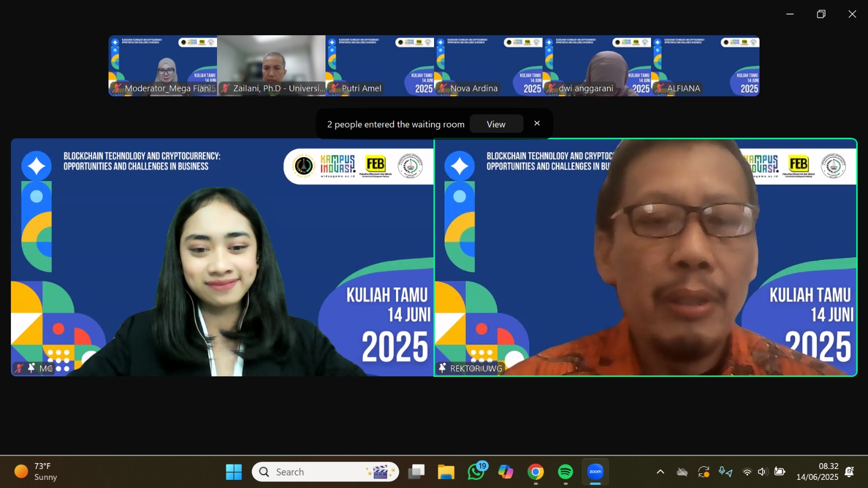Viewport: 868px width, 488px height.
Task: Select the ALFIANA participant tile
Action: (x=705, y=66)
